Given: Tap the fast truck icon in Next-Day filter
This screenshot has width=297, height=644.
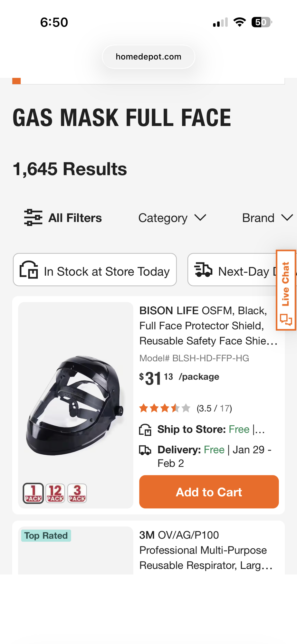Looking at the screenshot, I should point(204,270).
